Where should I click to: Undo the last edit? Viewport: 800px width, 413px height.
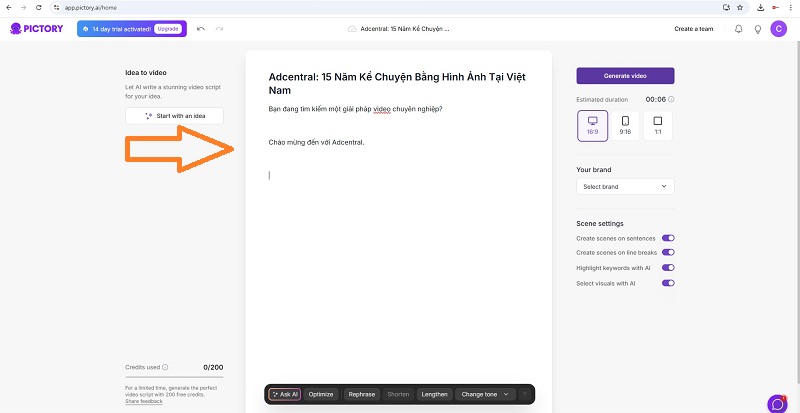point(201,29)
